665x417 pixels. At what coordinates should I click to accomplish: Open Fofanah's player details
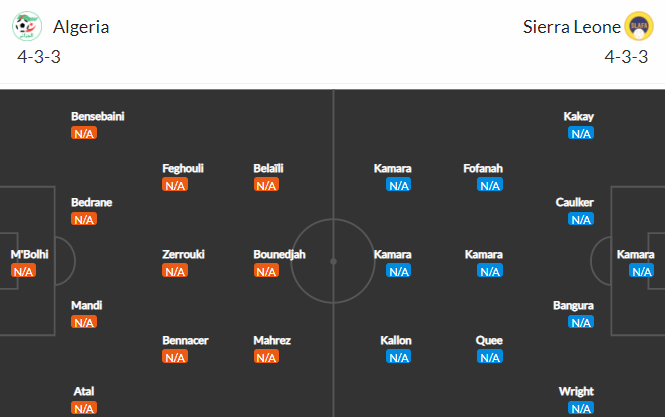pyautogui.click(x=483, y=168)
